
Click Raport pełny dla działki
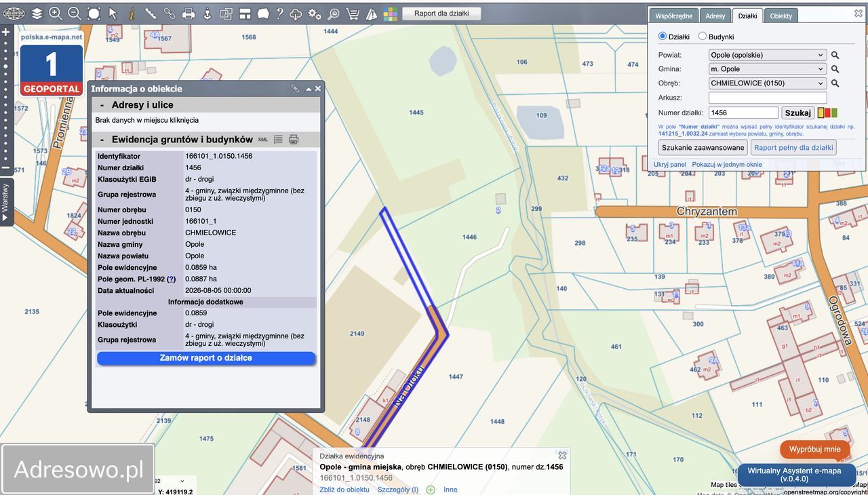793,147
